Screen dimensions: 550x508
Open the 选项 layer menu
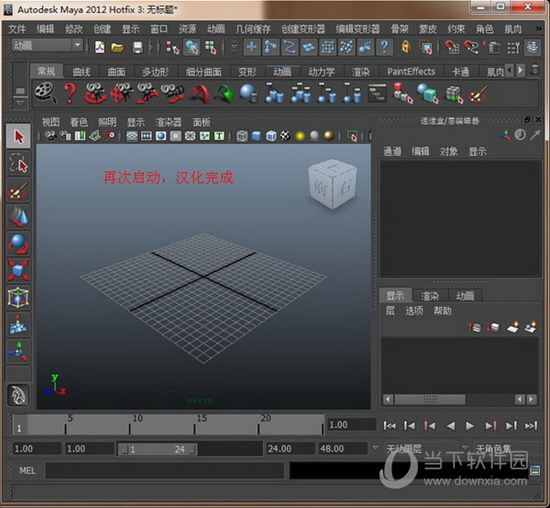414,311
